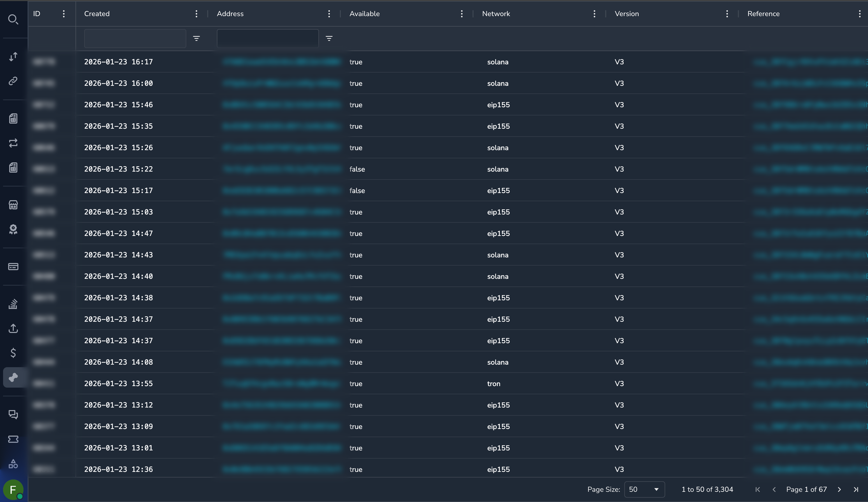This screenshot has height=502, width=868.
Task: Go to the first page
Action: pyautogui.click(x=758, y=489)
